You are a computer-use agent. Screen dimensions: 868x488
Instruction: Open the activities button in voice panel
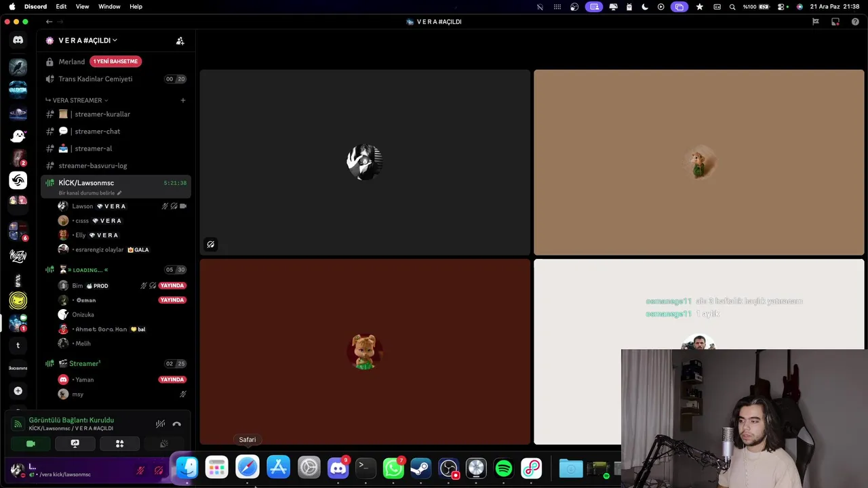pos(119,444)
